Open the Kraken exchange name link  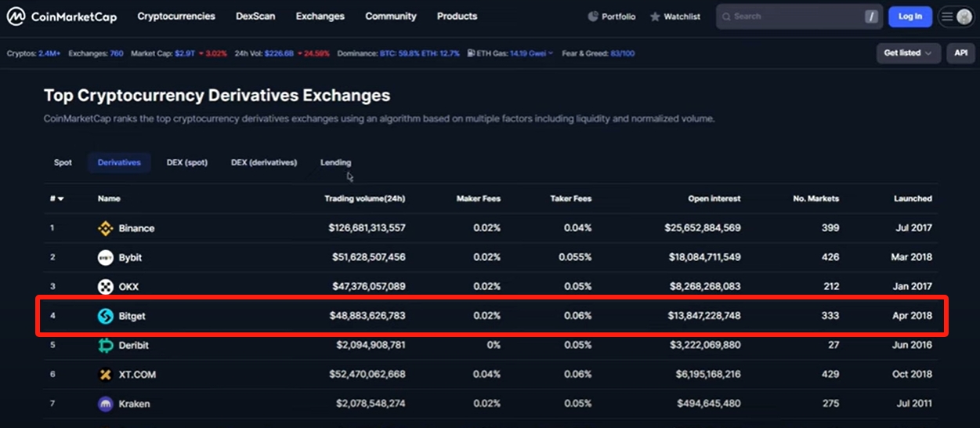134,404
